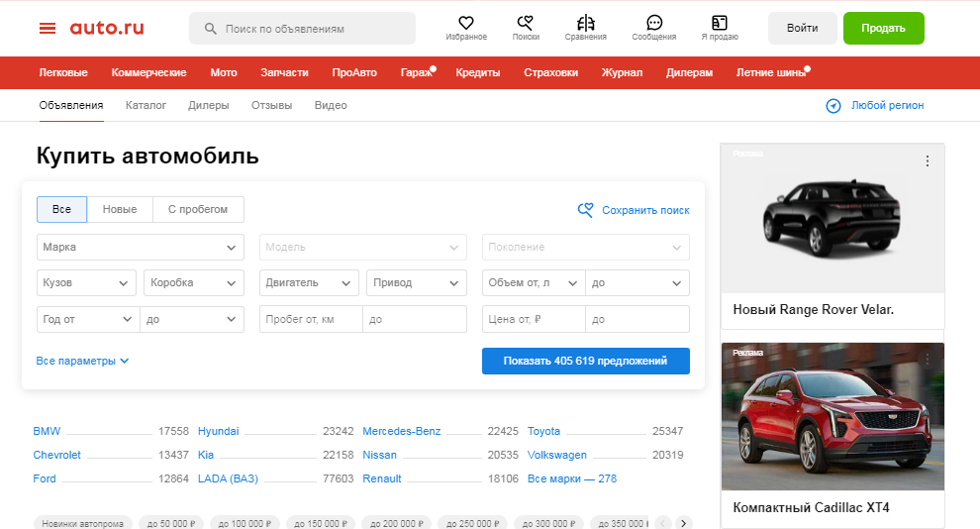Select the С пробегом toggle option

pyautogui.click(x=198, y=210)
